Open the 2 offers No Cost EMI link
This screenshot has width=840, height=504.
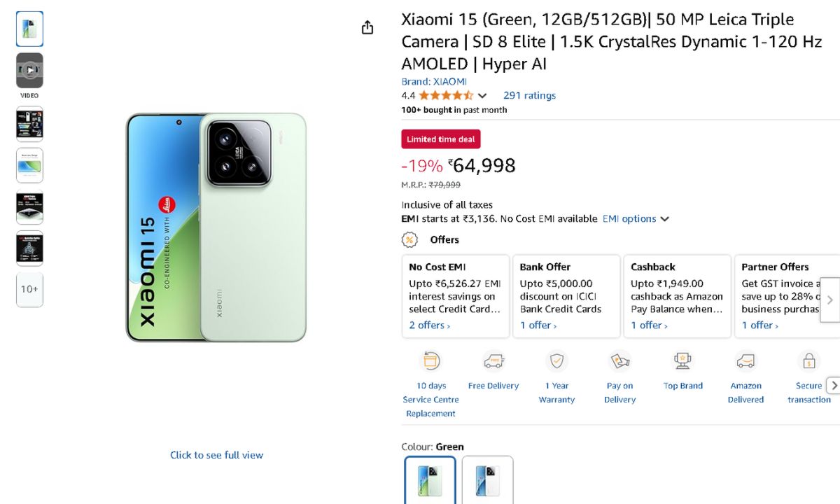pos(429,325)
